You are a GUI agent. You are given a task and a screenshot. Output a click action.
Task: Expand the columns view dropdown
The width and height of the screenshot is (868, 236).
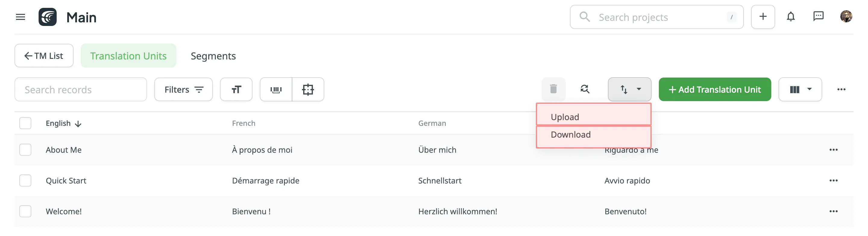[800, 89]
